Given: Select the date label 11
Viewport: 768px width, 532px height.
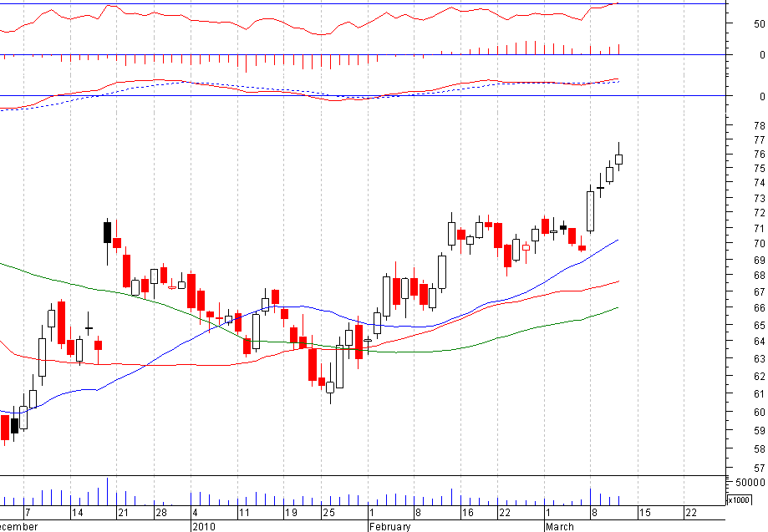Looking at the screenshot, I should (243, 513).
